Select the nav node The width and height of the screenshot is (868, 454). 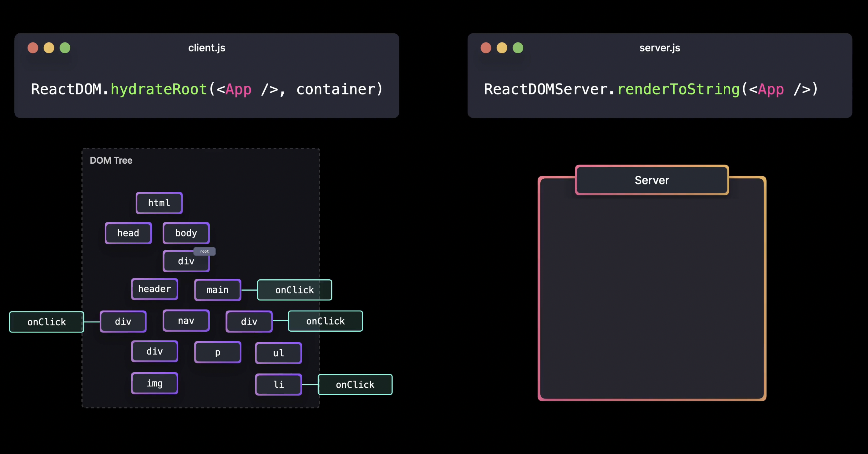(186, 321)
